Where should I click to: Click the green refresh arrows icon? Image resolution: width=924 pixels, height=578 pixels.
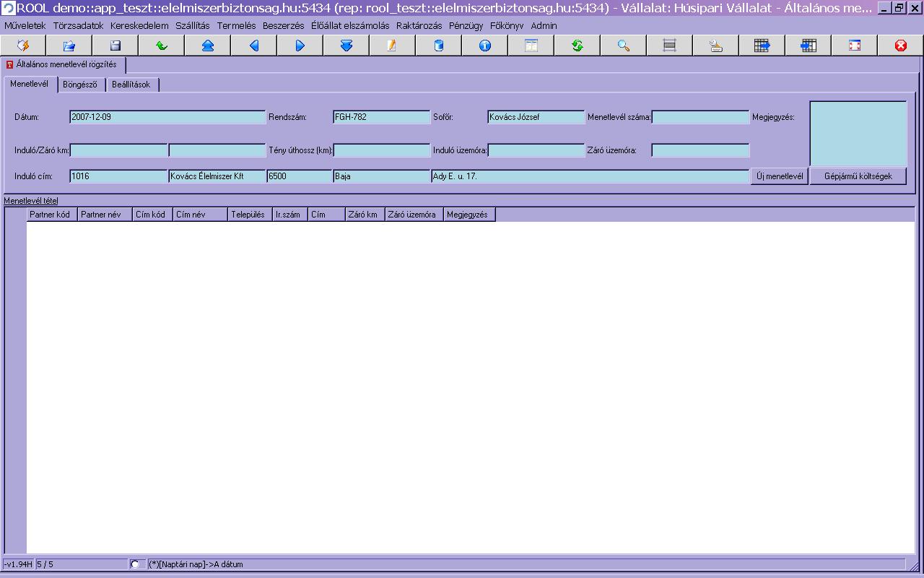tap(577, 46)
